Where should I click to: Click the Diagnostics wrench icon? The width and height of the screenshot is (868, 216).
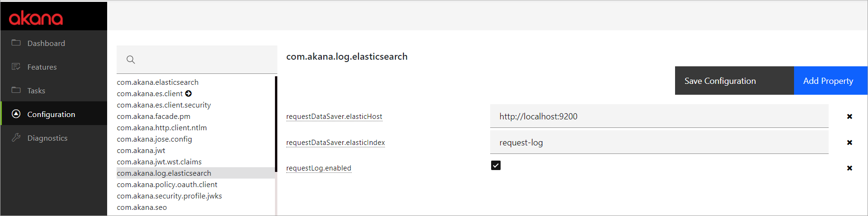(16, 137)
